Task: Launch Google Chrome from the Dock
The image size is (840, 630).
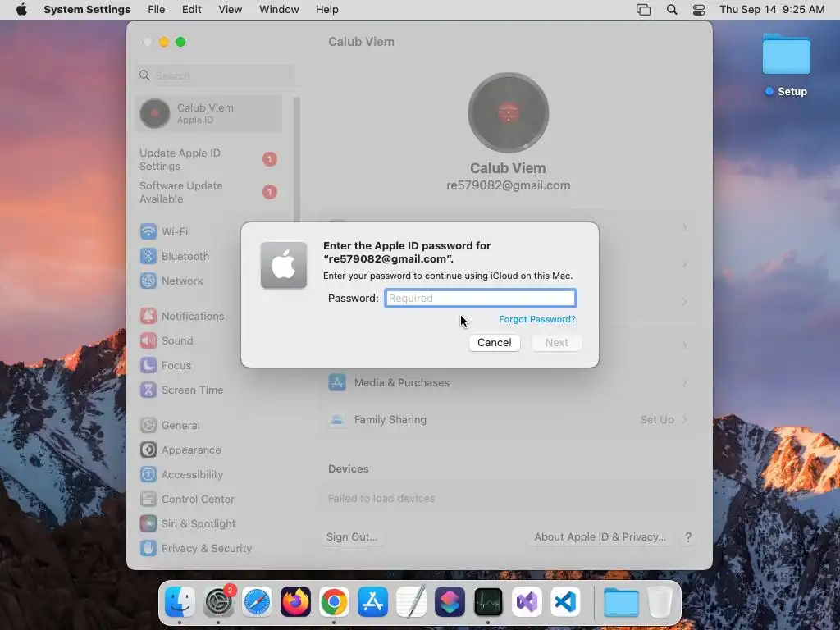Action: 334,601
